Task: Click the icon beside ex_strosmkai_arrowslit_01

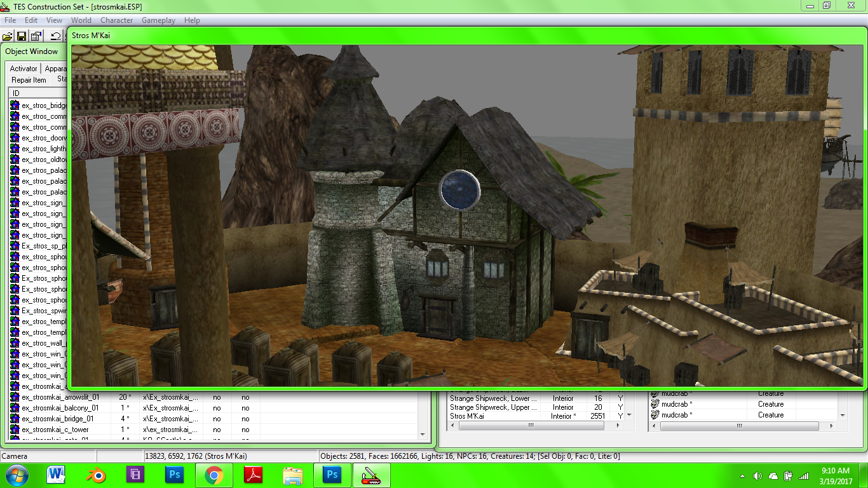Action: pos(15,397)
